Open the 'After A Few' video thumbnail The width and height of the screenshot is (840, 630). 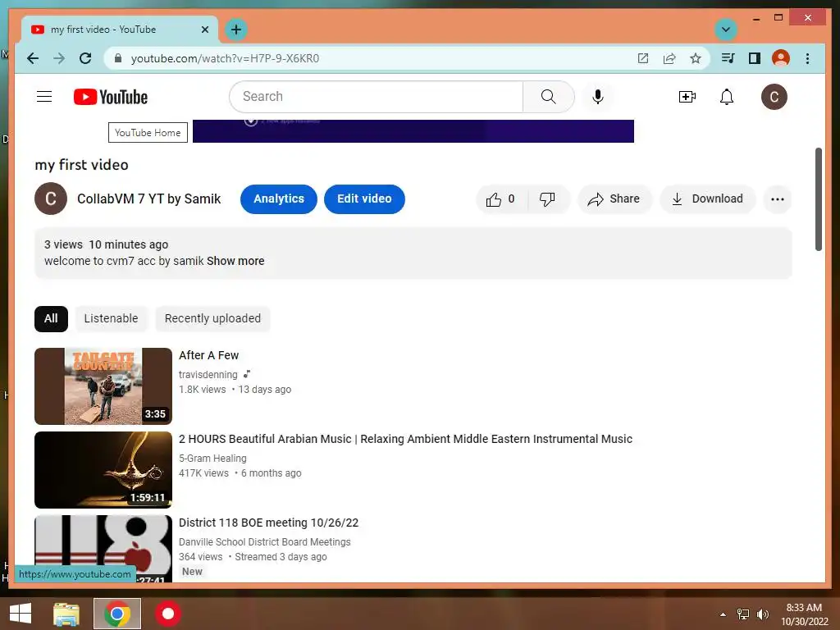point(103,386)
